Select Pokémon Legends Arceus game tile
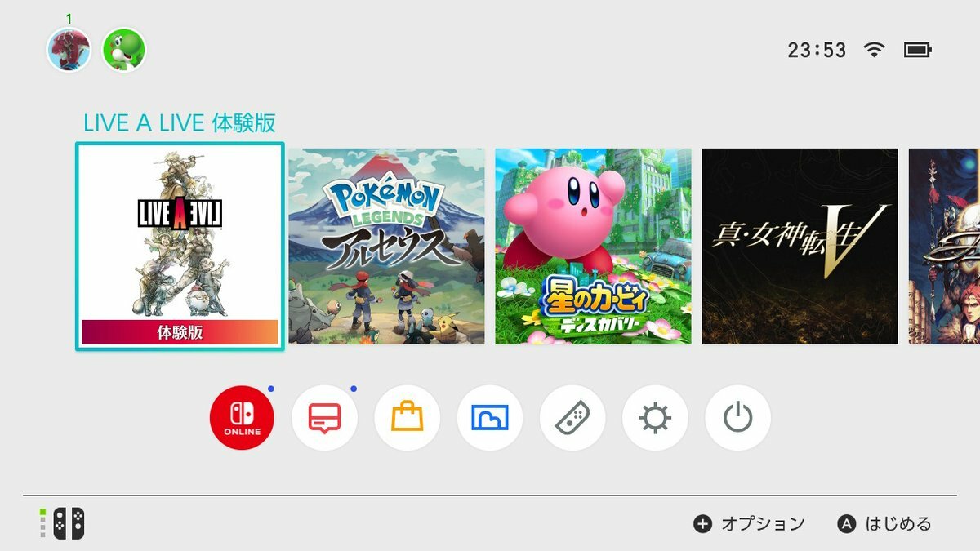Screen dimensions: 980x551 pyautogui.click(x=386, y=247)
